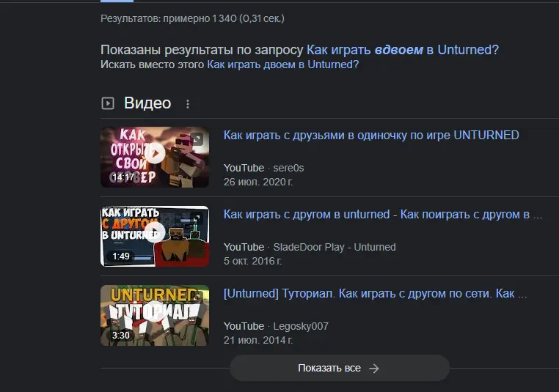Open "Как играть с другом в unturned" title

click(381, 215)
